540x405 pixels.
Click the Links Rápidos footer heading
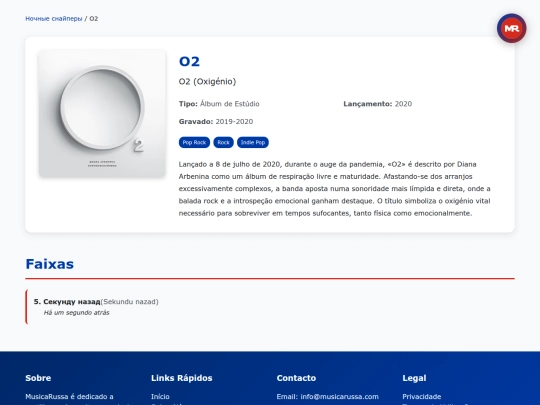[x=181, y=378]
